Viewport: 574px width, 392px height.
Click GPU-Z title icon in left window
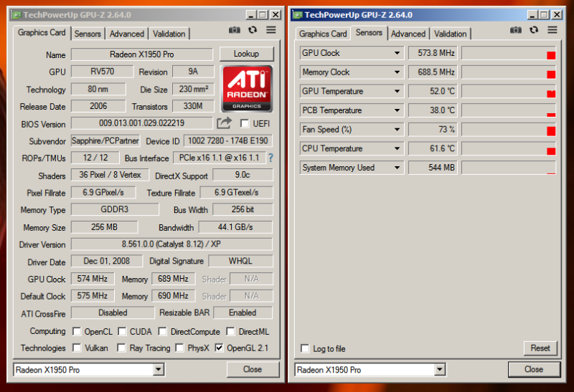17,15
